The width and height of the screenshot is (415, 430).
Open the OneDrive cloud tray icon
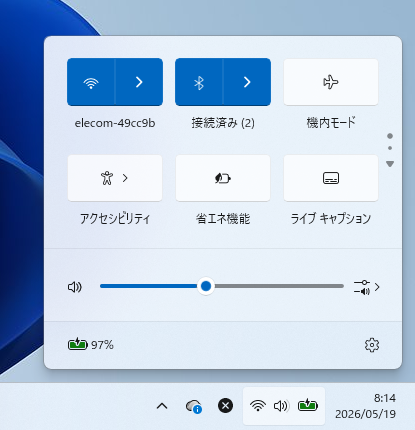pyautogui.click(x=194, y=406)
